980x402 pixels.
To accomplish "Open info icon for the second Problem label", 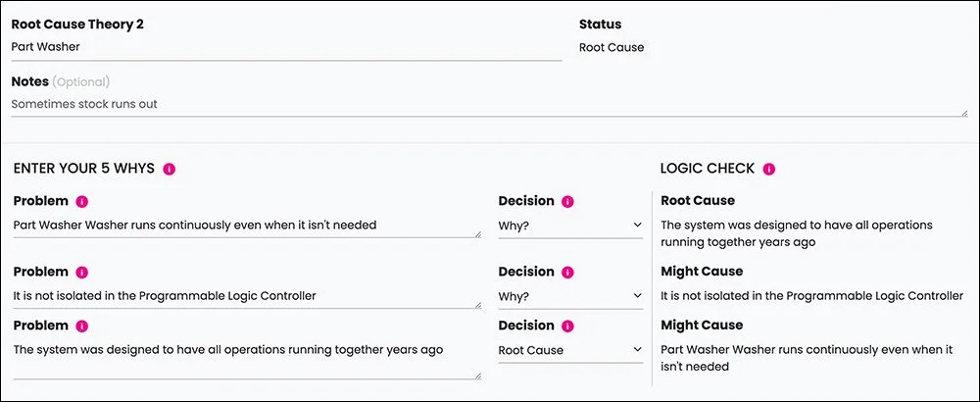I will point(82,272).
